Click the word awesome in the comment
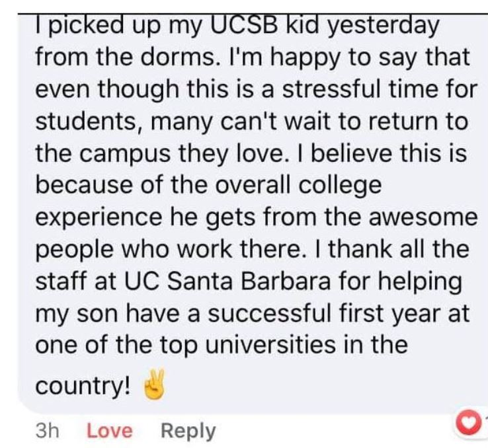Image resolution: width=488 pixels, height=448 pixels. coord(416,218)
